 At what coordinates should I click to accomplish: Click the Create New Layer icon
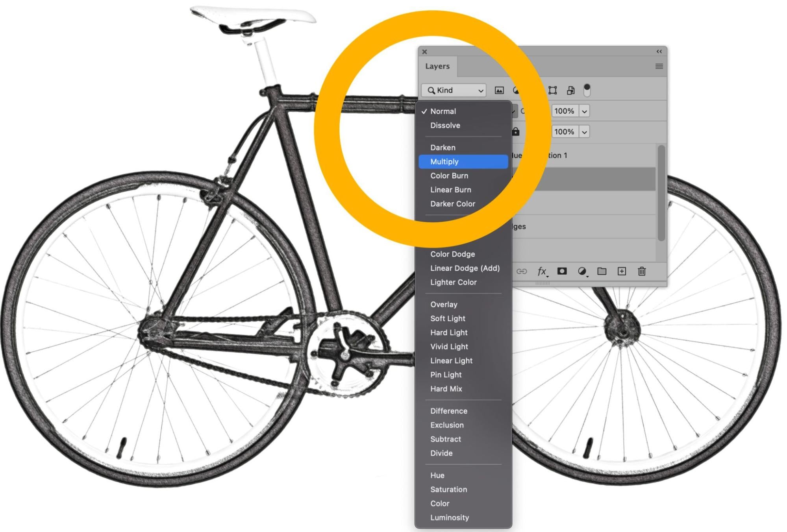point(622,272)
